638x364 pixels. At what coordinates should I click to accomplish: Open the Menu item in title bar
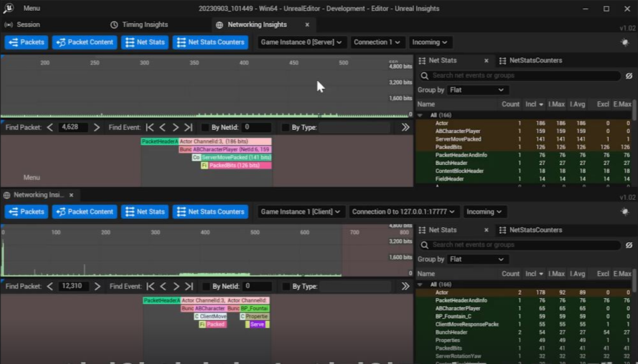coord(32,8)
